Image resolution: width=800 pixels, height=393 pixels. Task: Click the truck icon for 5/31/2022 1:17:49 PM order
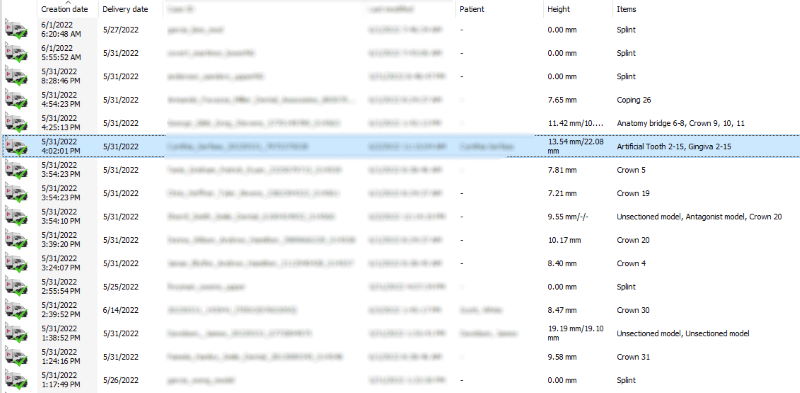point(16,380)
